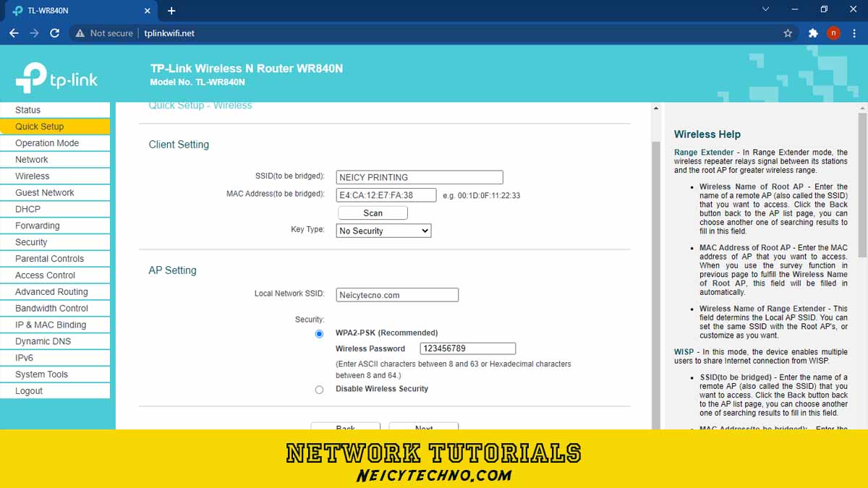Click the Wireless Help heading
The width and height of the screenshot is (868, 488).
(707, 134)
